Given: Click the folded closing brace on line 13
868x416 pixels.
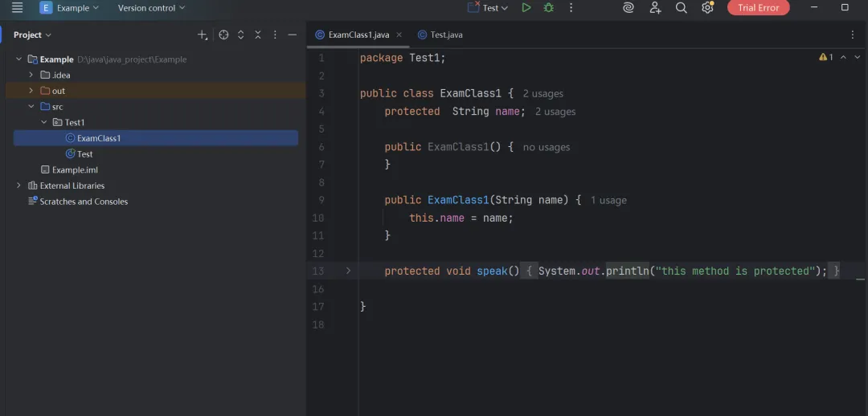Looking at the screenshot, I should click(x=836, y=271).
